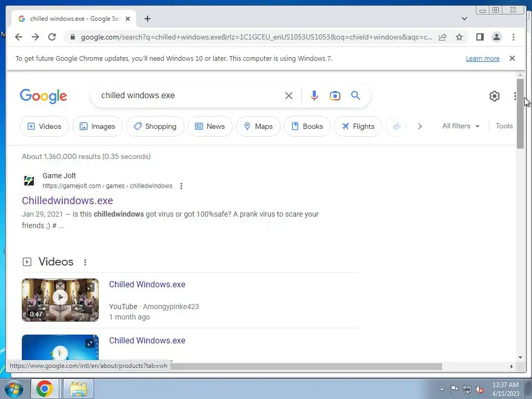Open Game Jolt result options menu
Viewport: 532px width, 399px height.
pos(181,186)
